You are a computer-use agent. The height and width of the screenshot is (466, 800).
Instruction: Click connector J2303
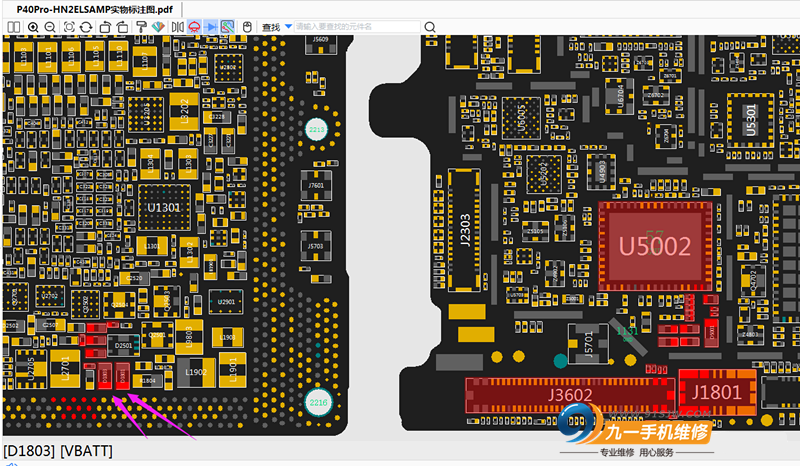point(464,230)
